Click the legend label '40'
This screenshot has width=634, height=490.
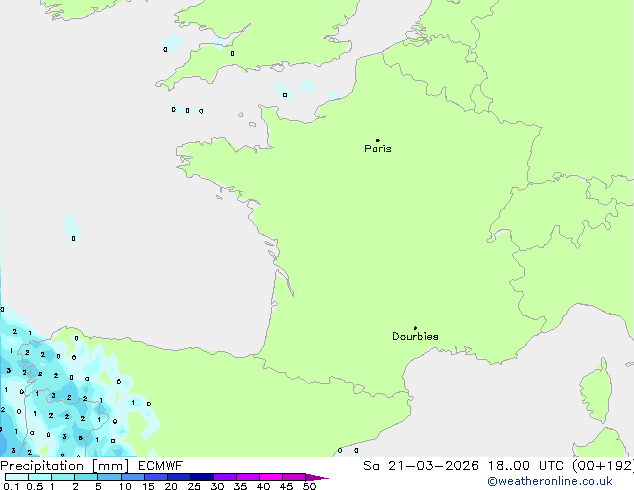[x=263, y=486]
